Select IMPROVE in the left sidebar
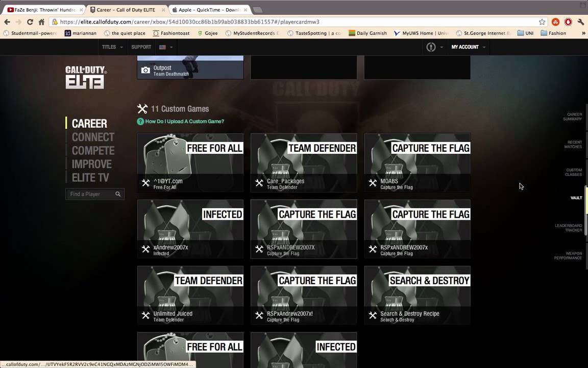This screenshot has height=368, width=588. click(x=92, y=164)
